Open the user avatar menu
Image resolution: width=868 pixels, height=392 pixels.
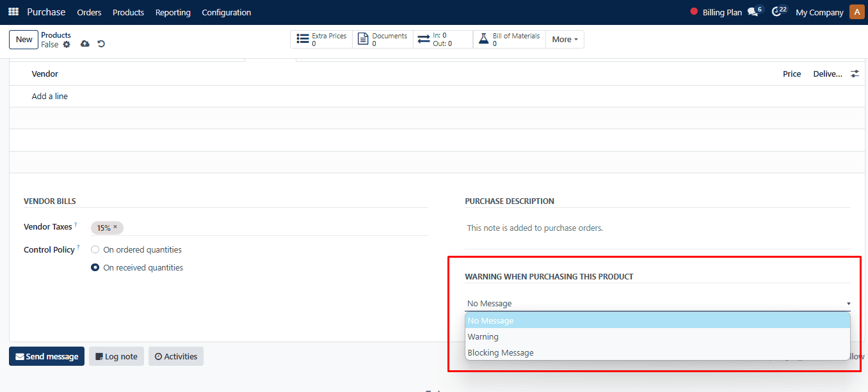tap(856, 12)
